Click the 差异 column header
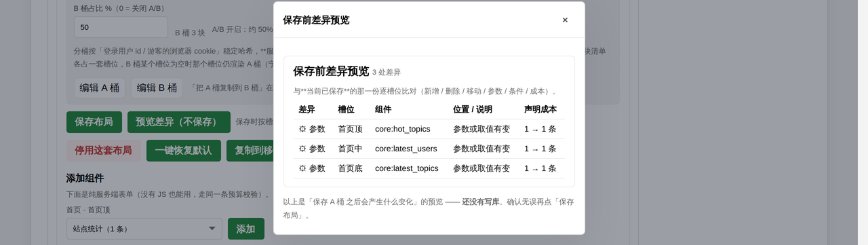Screen dimensions: 868x245 (307, 109)
